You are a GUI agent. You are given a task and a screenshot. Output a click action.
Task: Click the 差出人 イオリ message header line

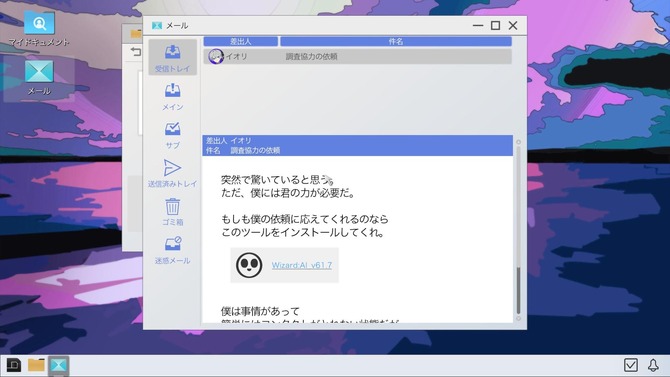[229, 140]
